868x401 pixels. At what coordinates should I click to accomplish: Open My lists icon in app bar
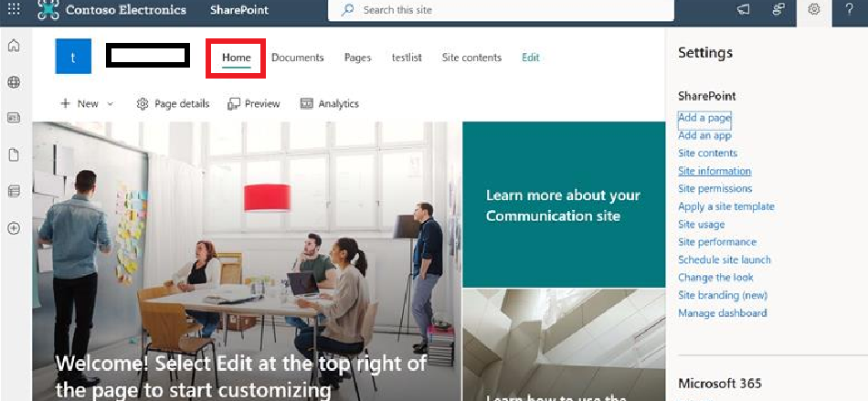pyautogui.click(x=14, y=192)
